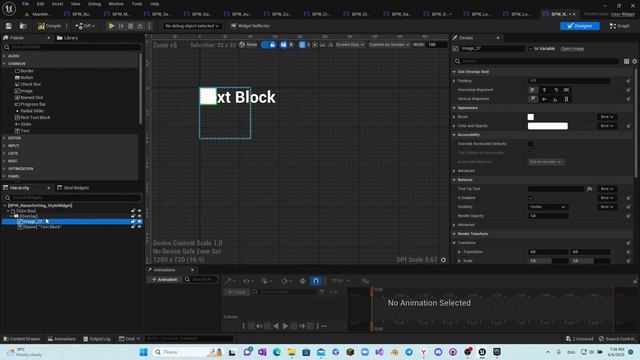Switch to Graph mode

pos(620,26)
